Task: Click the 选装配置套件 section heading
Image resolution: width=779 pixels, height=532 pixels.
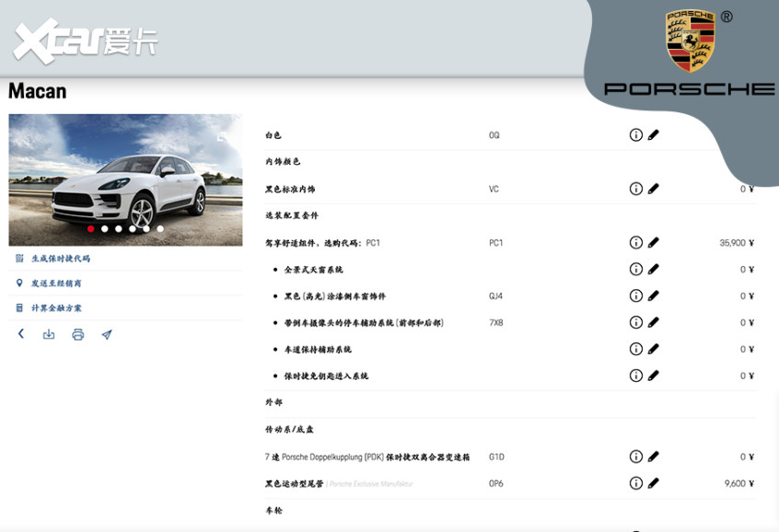Action: tap(292, 215)
